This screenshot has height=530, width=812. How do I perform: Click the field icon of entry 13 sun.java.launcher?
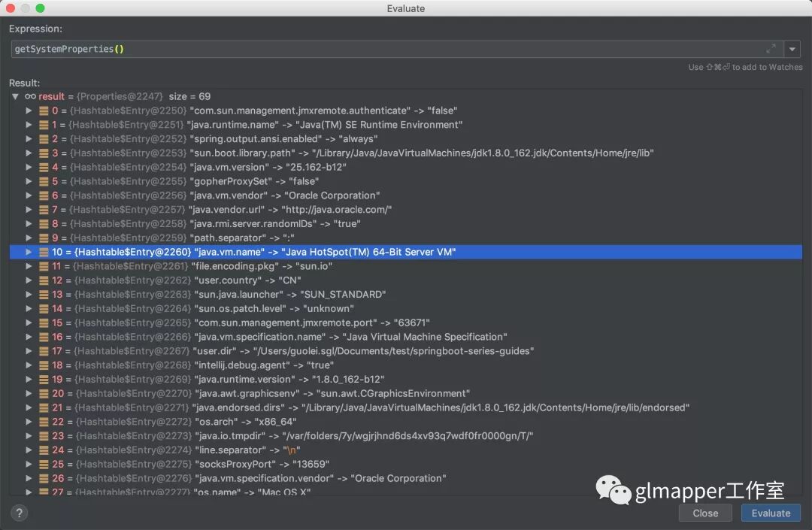(44, 295)
